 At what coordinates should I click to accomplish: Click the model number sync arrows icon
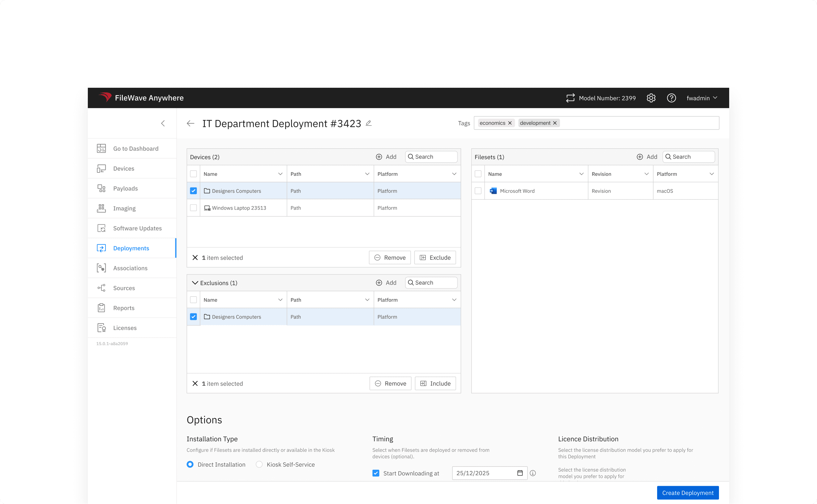tap(570, 98)
